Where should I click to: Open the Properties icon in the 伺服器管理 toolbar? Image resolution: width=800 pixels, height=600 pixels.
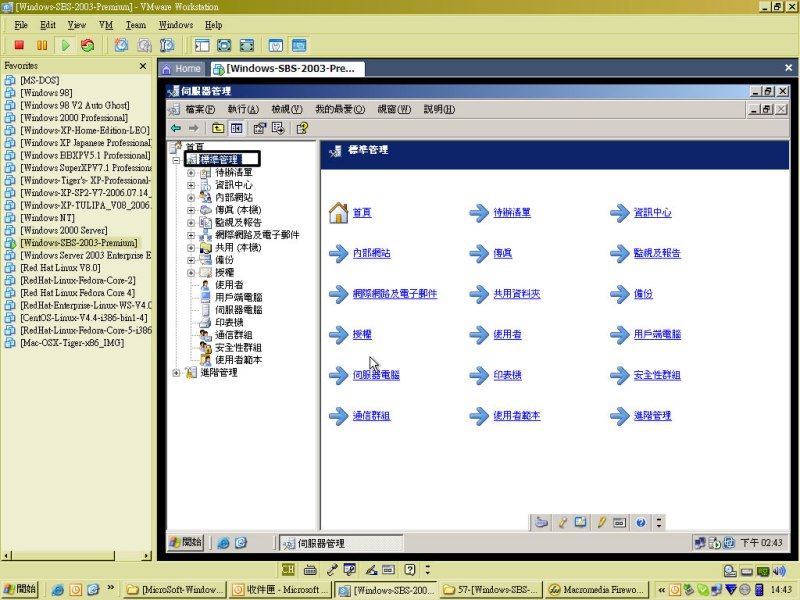coord(260,128)
